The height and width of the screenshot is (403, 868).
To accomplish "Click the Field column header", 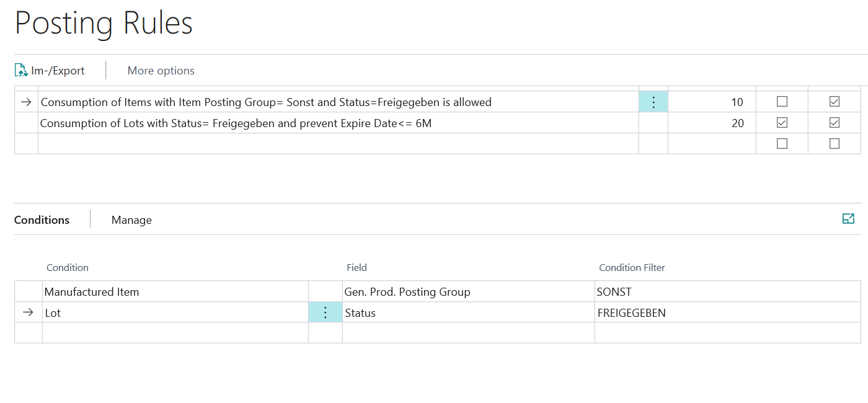I will point(356,268).
